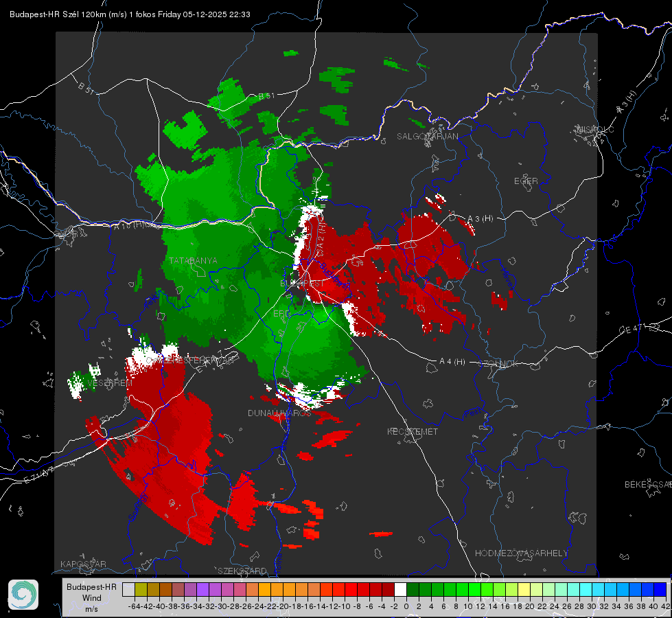Click the m/s unit label in the legend
Screen dimensions: 672x618
[x=92, y=609]
